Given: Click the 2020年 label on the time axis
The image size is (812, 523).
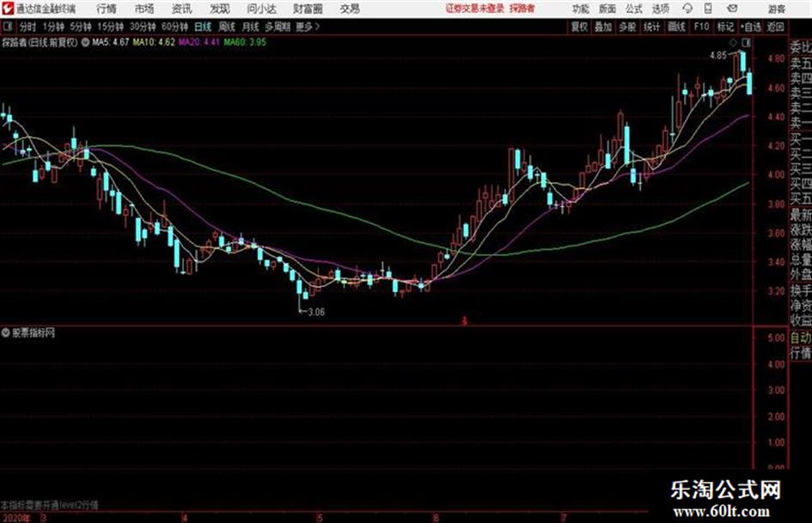Looking at the screenshot, I should point(16,518).
